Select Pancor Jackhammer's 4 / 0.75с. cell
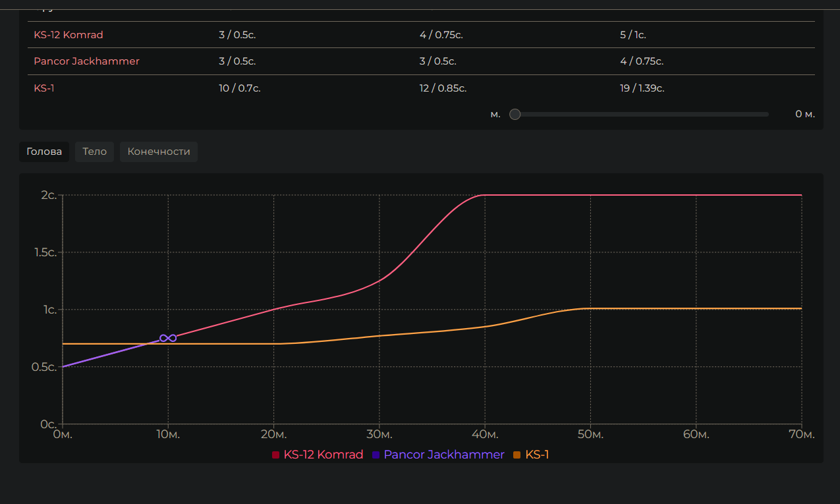This screenshot has height=504, width=840. (641, 61)
